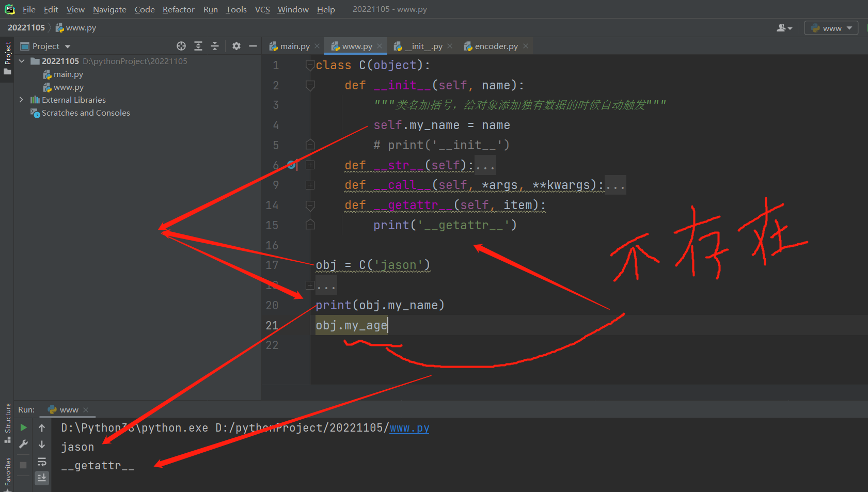Click the print(obj.my_name) code line
868x492 pixels.
tap(380, 305)
